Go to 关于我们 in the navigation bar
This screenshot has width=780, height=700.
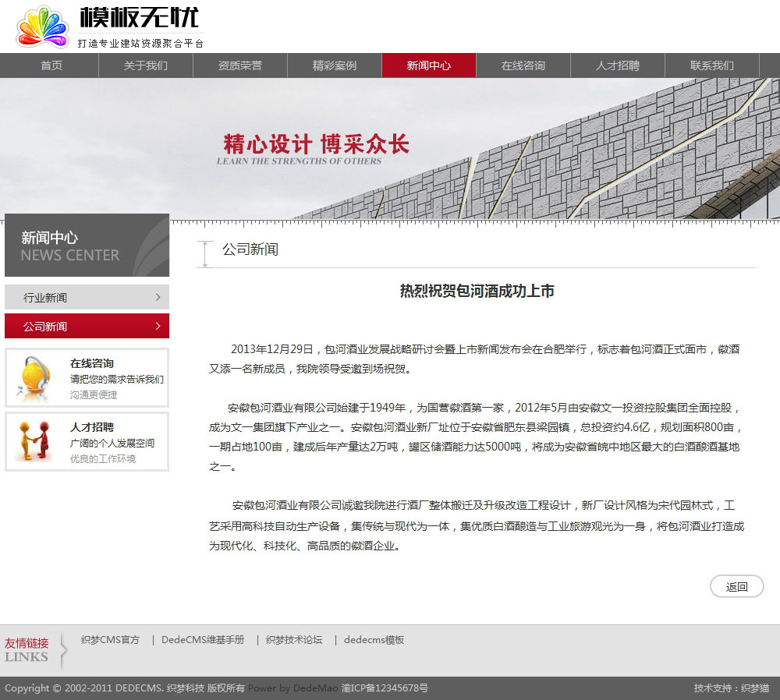click(x=146, y=65)
